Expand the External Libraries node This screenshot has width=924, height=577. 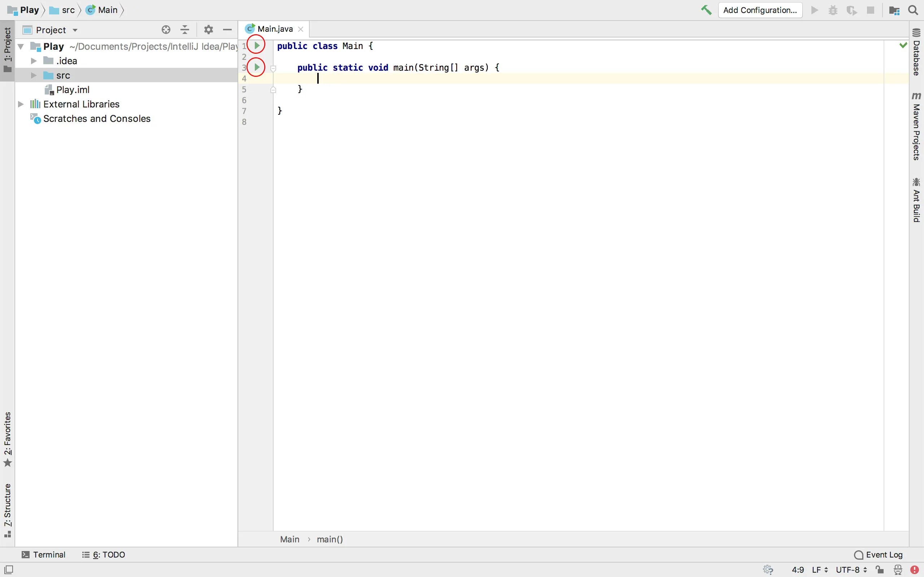[21, 104]
